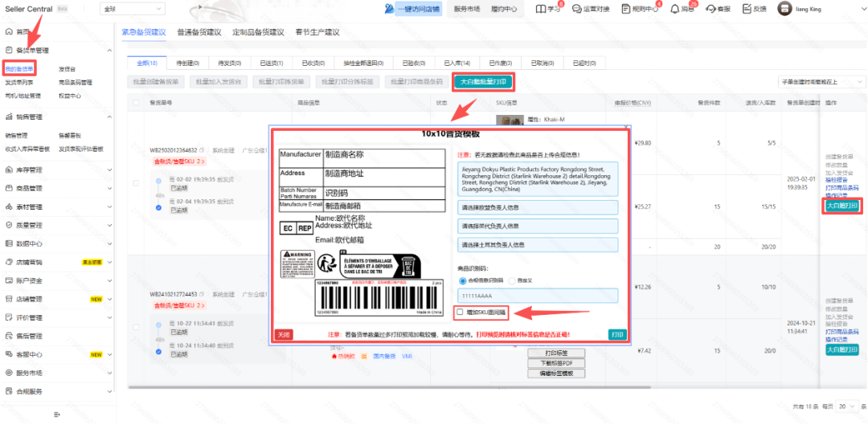Click 下载标签PDF button
This screenshot has height=425, width=868.
556,363
